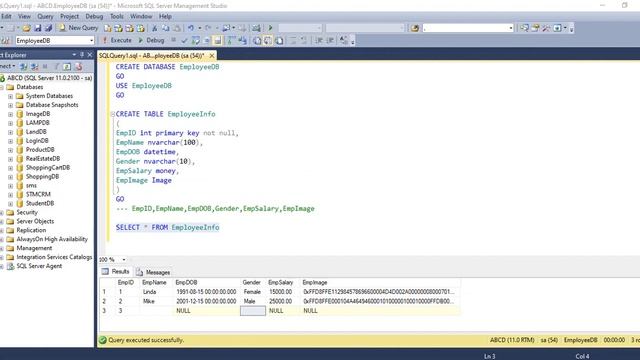
Task: Select the Integration Services Catalogs folder
Action: [x=54, y=257]
